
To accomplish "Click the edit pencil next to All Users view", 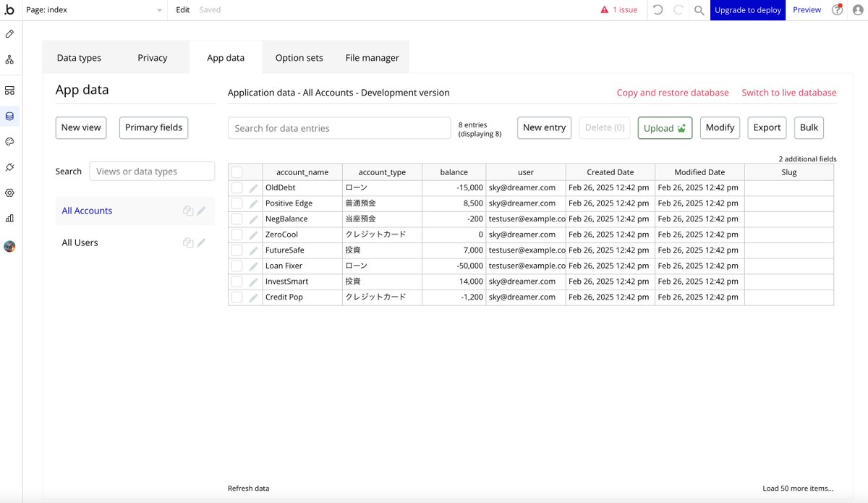I will (x=201, y=242).
